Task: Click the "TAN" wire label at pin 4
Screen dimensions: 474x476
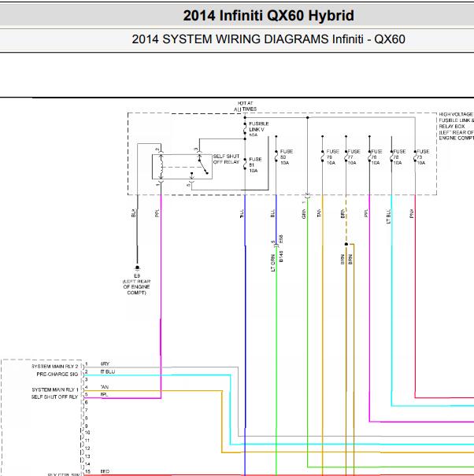Action: (104, 387)
